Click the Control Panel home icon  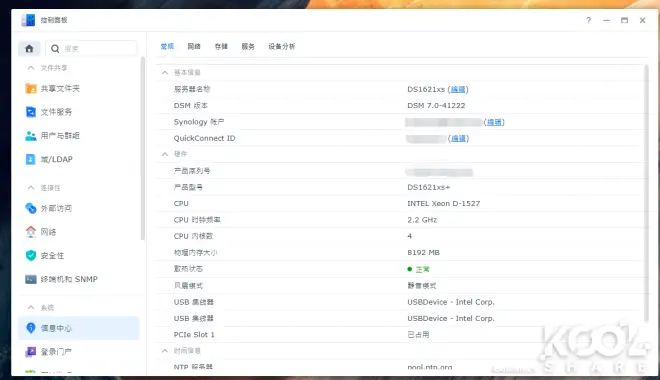29,49
